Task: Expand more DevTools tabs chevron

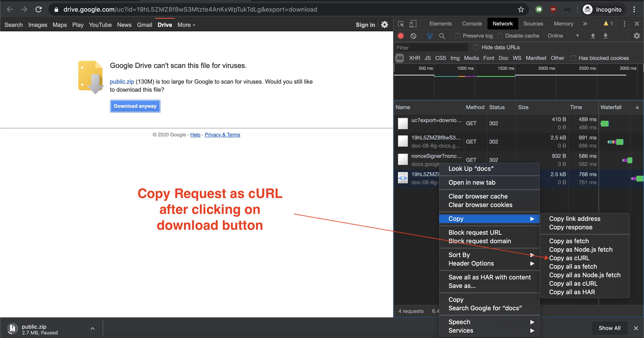Action: click(585, 24)
